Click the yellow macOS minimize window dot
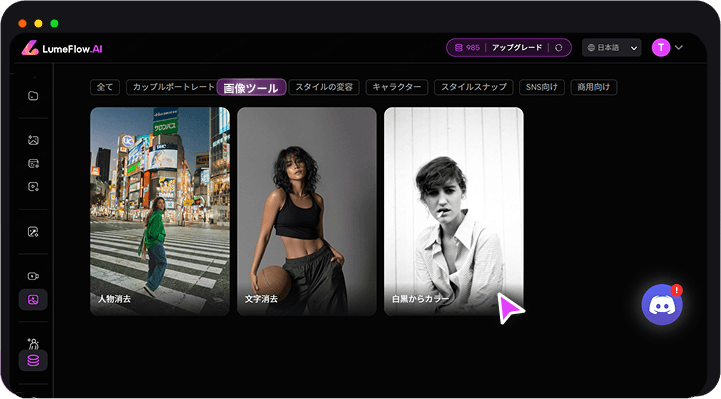The image size is (721, 399). coord(38,23)
